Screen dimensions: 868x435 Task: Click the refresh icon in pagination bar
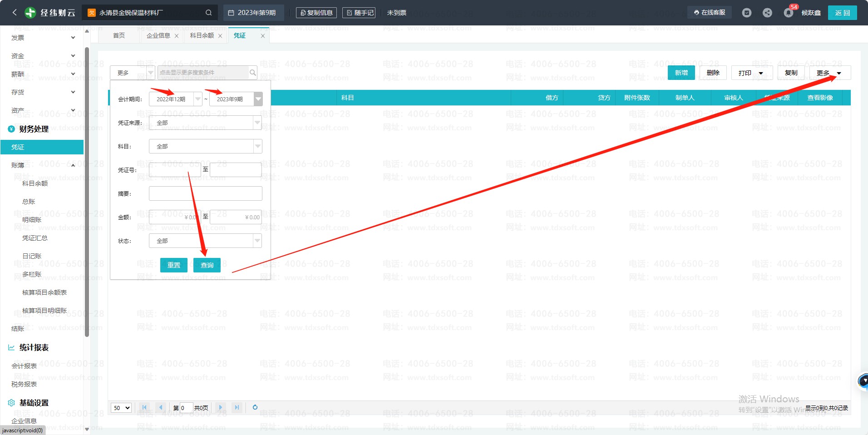(x=255, y=407)
